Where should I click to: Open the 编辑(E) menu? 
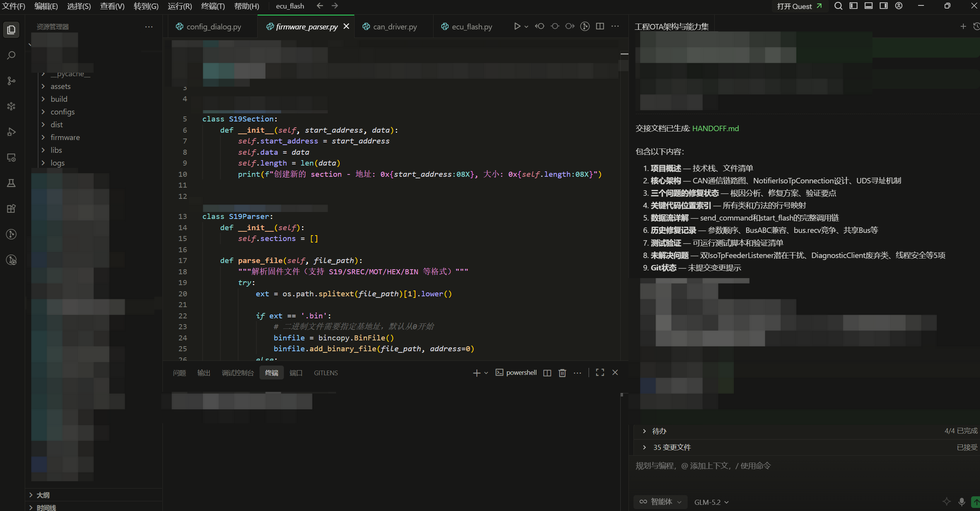point(46,6)
